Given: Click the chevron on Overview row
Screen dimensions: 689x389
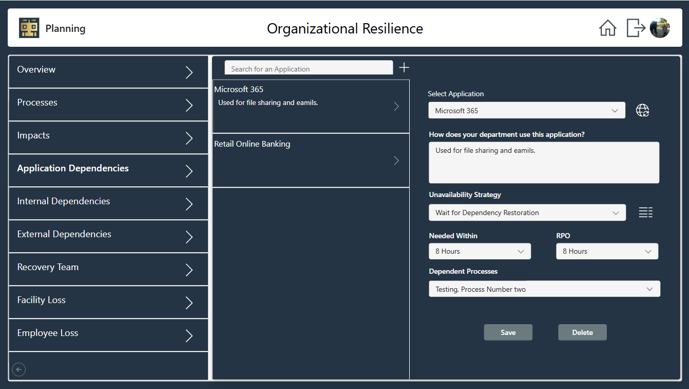Looking at the screenshot, I should pos(189,72).
